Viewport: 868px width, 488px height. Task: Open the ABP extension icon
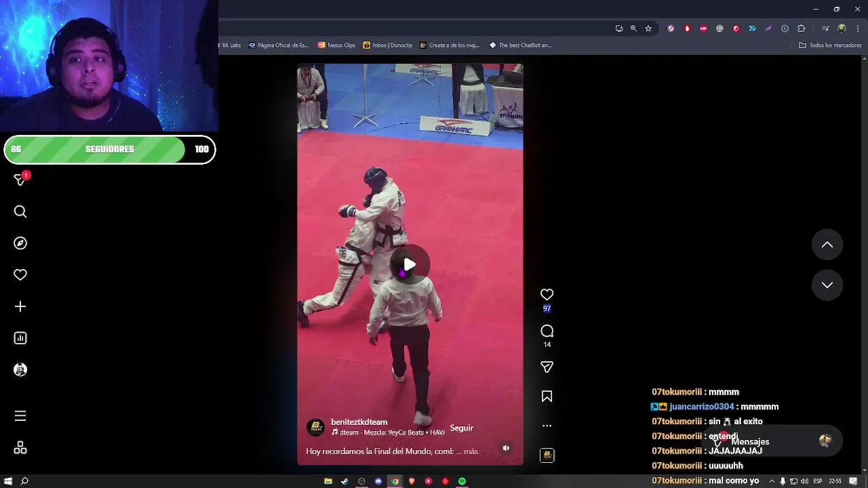click(703, 28)
